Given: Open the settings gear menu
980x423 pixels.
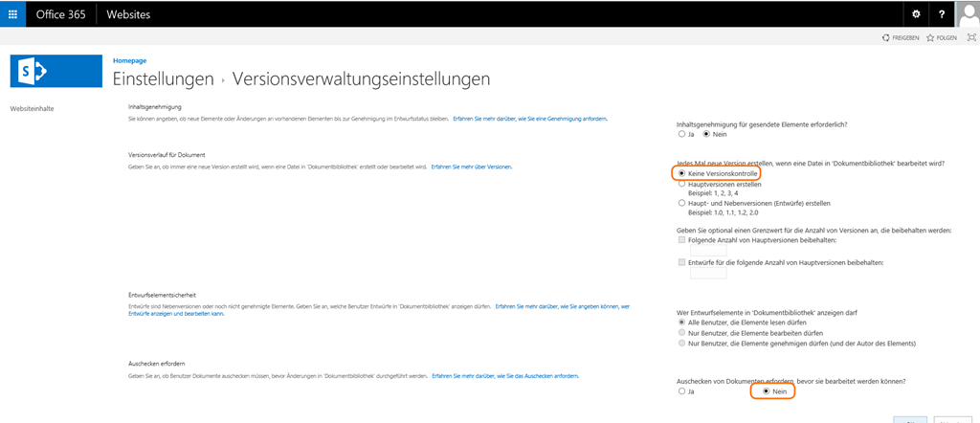Looking at the screenshot, I should pos(916,14).
